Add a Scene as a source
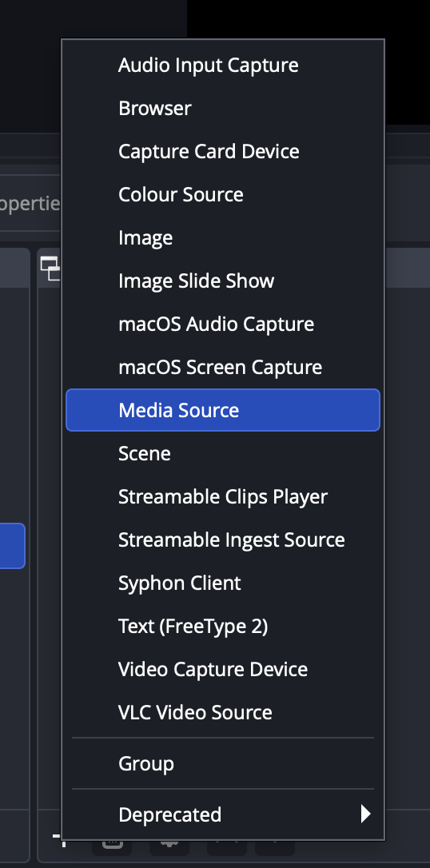The height and width of the screenshot is (868, 430). (x=222, y=453)
